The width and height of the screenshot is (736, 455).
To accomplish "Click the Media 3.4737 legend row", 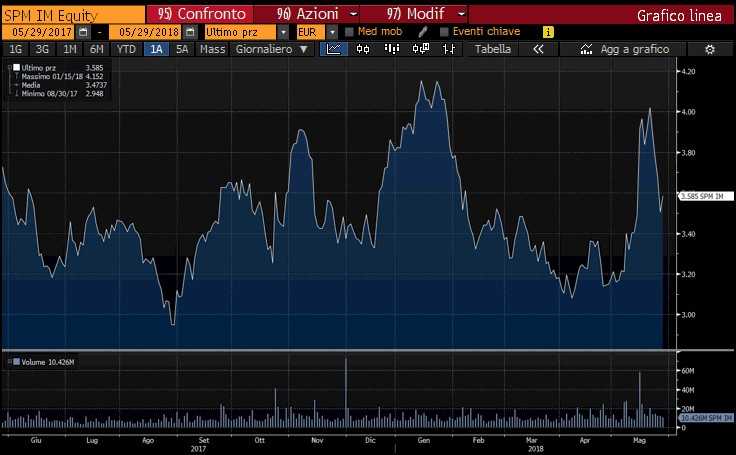I will 59,85.
